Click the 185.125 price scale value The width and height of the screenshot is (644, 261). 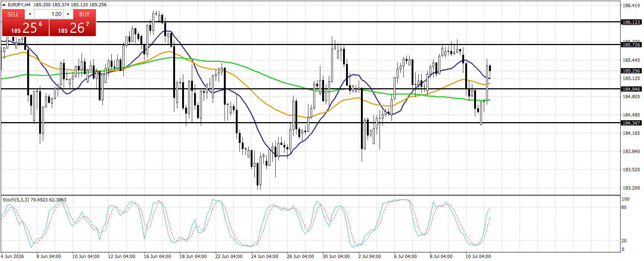click(x=631, y=79)
